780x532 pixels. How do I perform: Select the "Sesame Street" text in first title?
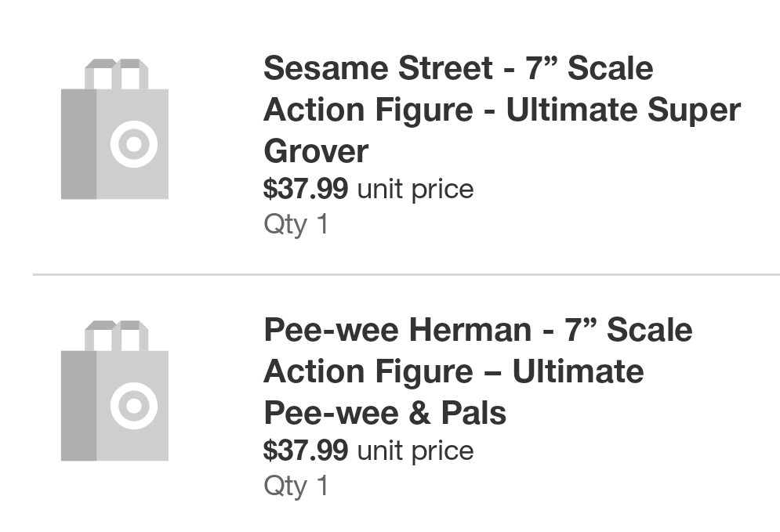pyautogui.click(x=379, y=69)
